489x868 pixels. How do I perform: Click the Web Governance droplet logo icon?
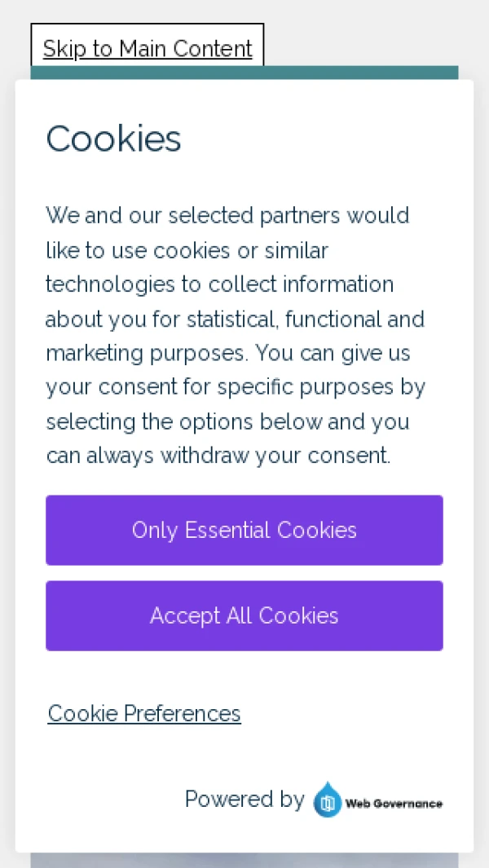[x=328, y=800]
